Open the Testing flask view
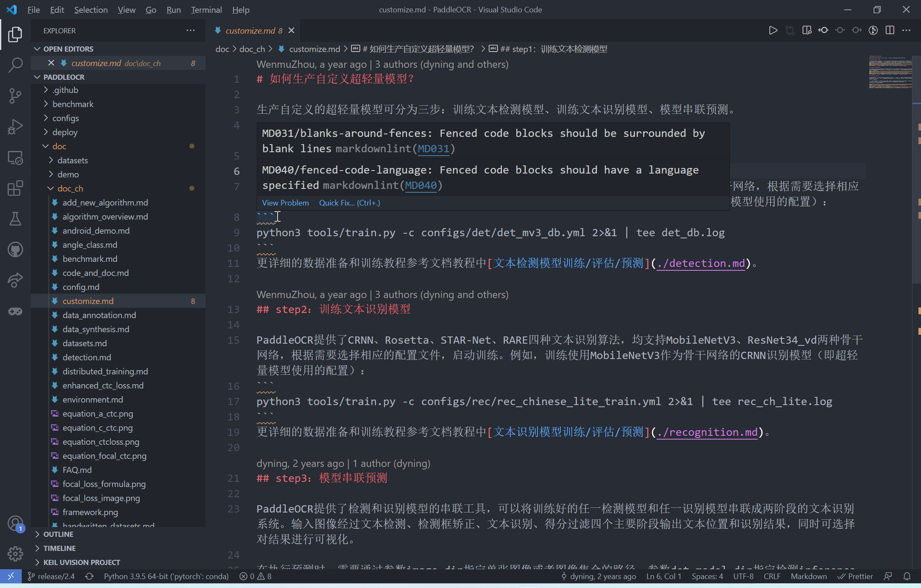The image size is (921, 588). (x=15, y=219)
